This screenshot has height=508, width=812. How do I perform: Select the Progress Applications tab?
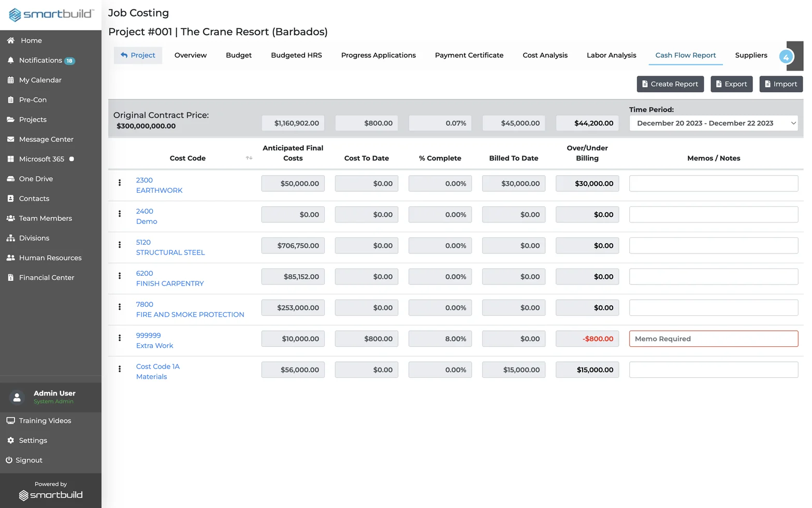379,55
